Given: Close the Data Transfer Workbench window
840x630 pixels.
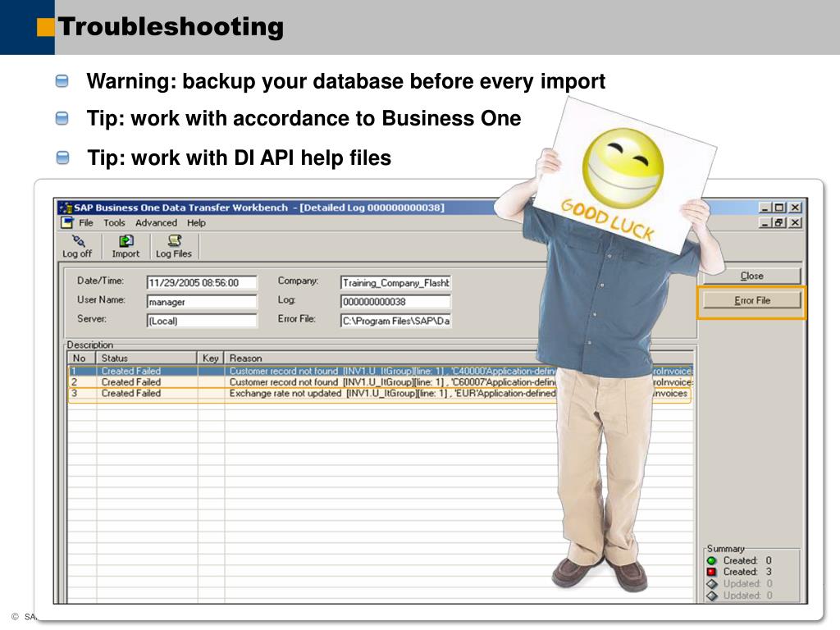Looking at the screenshot, I should point(796,208).
